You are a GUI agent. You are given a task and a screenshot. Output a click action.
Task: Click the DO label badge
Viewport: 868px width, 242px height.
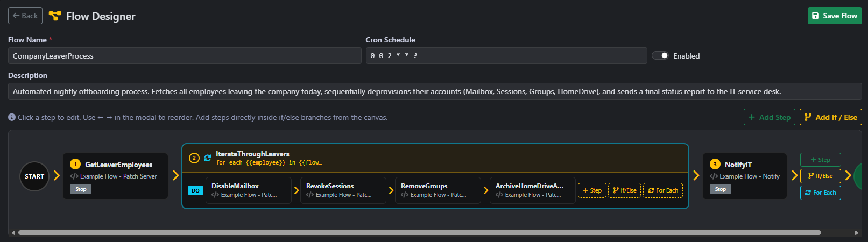pos(195,190)
